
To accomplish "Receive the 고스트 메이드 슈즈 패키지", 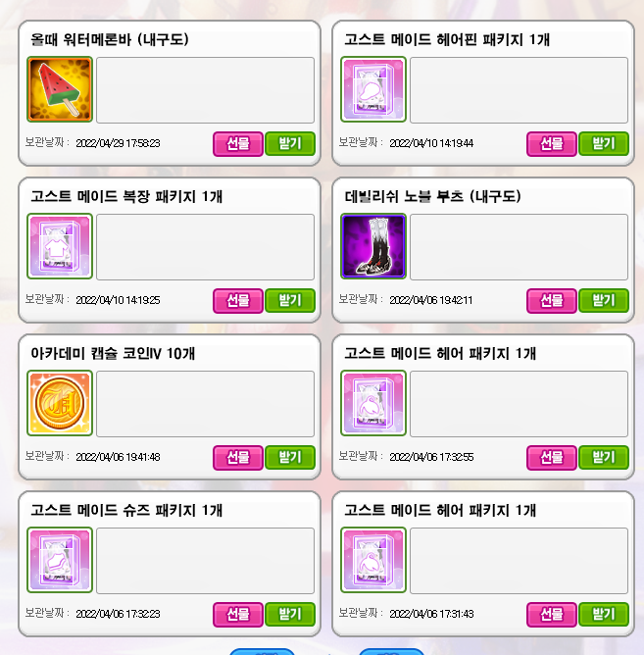I will pos(290,615).
